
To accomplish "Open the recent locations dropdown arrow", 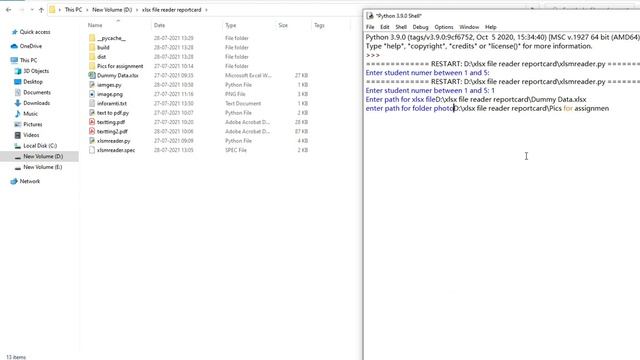I will 32,10.
